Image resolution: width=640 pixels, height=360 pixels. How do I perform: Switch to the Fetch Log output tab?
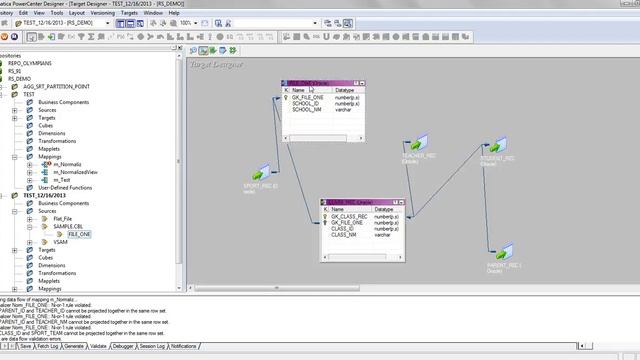click(x=47, y=346)
